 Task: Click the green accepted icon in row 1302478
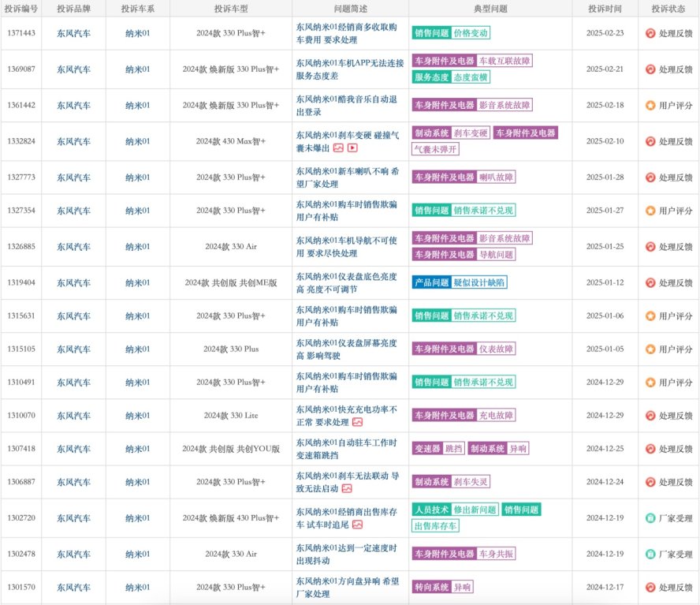coord(650,554)
